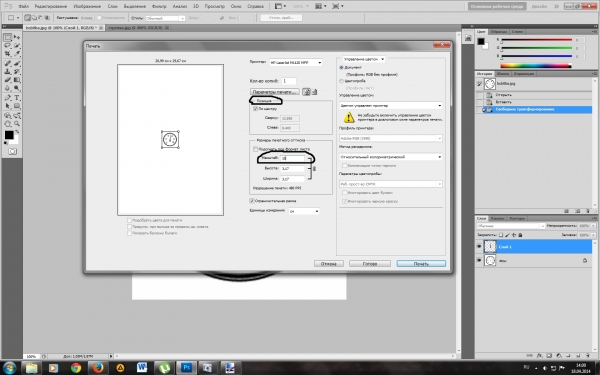Choose landscape orientation in Print dialog

pyautogui.click(x=315, y=92)
